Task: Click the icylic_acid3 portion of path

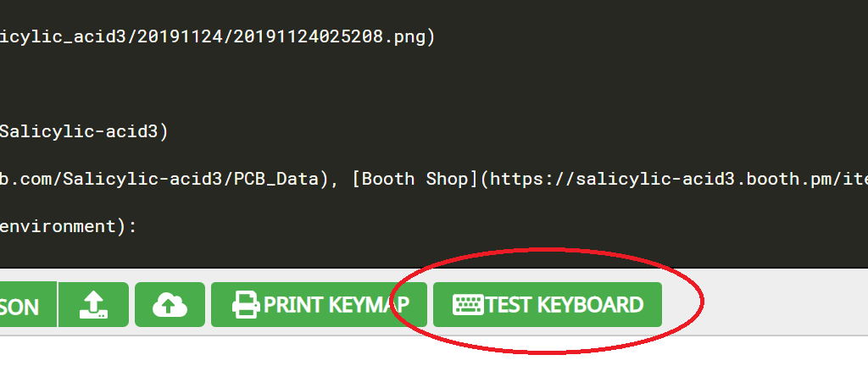Action: coord(63,37)
